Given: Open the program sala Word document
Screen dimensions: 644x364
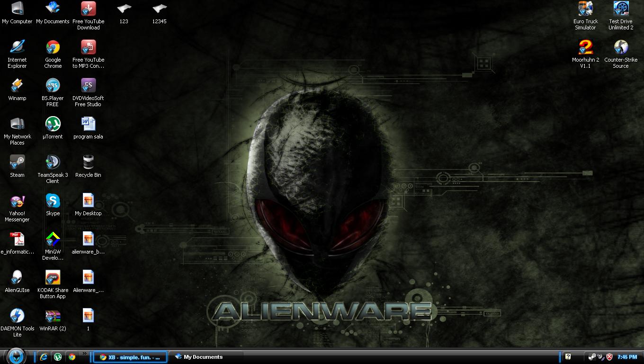Looking at the screenshot, I should coord(88,128).
